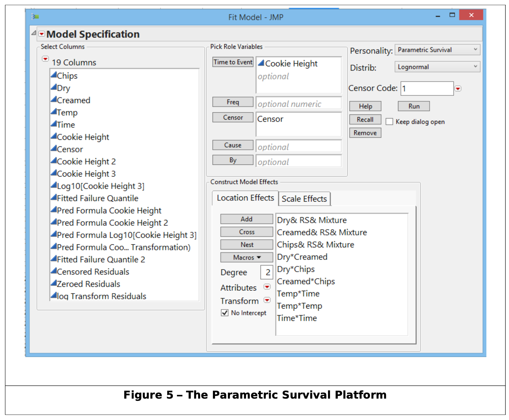Open the Transform red triangle menu

click(x=267, y=300)
